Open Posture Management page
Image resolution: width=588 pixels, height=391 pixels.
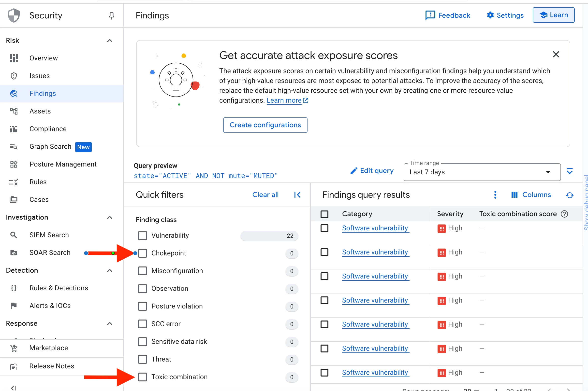[x=63, y=164]
